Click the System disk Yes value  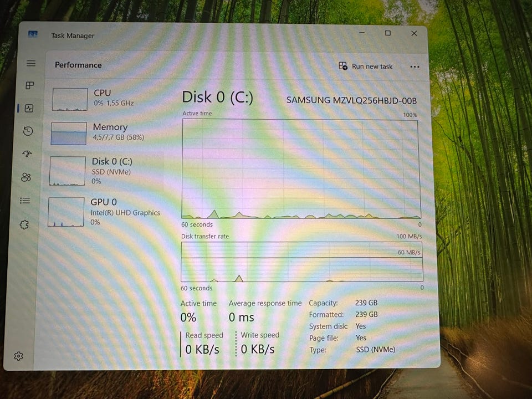361,326
